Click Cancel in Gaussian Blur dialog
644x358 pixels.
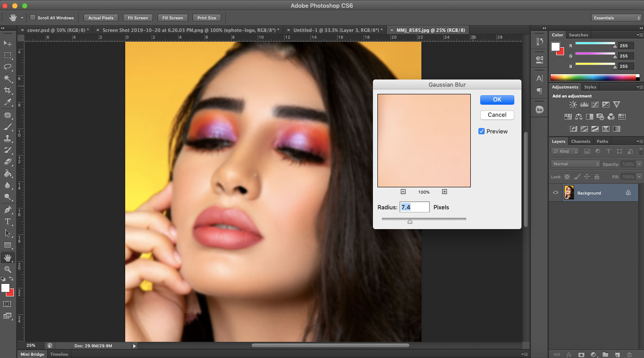point(497,115)
